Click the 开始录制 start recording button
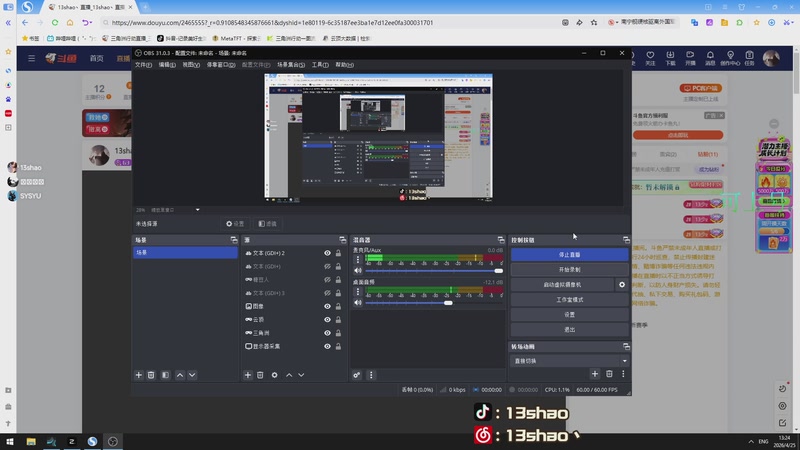This screenshot has height=450, width=800. 569,269
